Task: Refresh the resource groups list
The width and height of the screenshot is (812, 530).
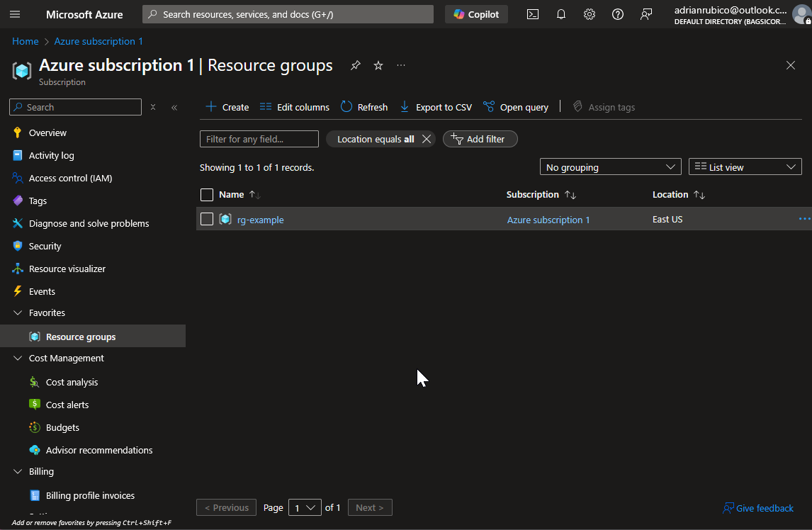Action: 364,107
